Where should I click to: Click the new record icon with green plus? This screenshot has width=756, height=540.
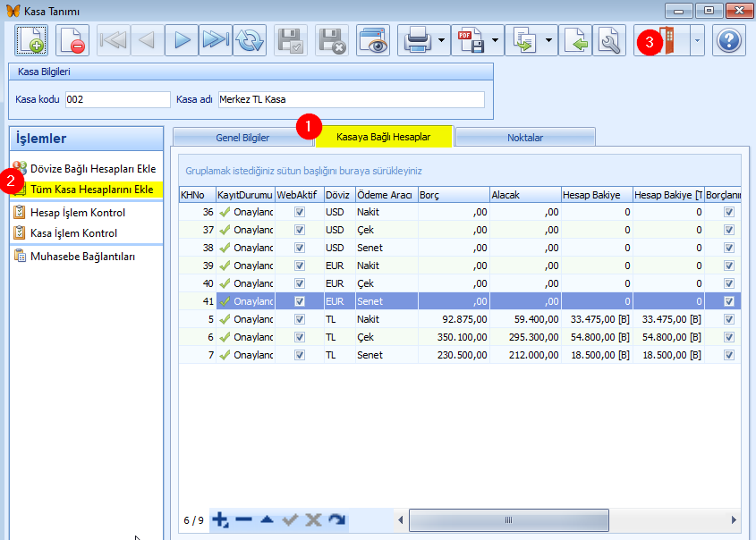click(31, 40)
